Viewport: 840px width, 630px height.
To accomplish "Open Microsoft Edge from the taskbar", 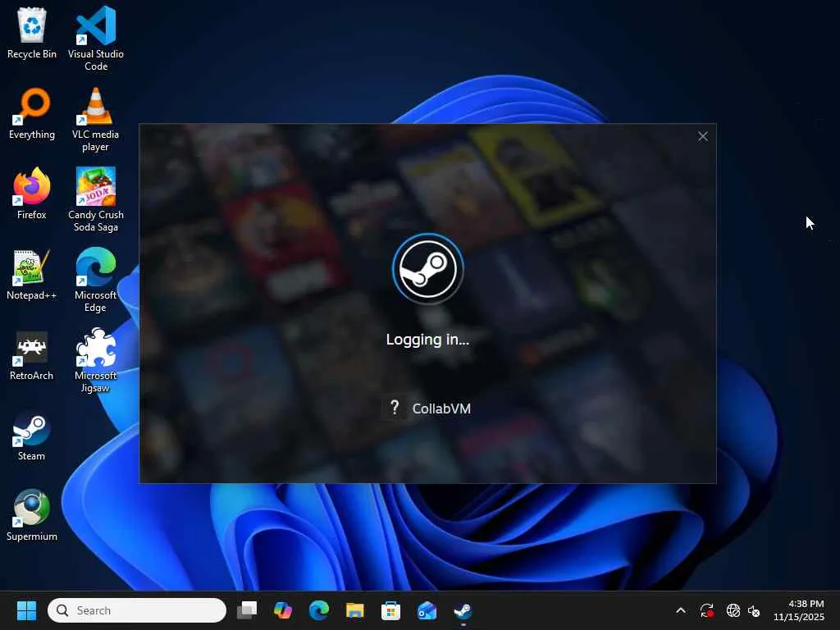I will 319,610.
